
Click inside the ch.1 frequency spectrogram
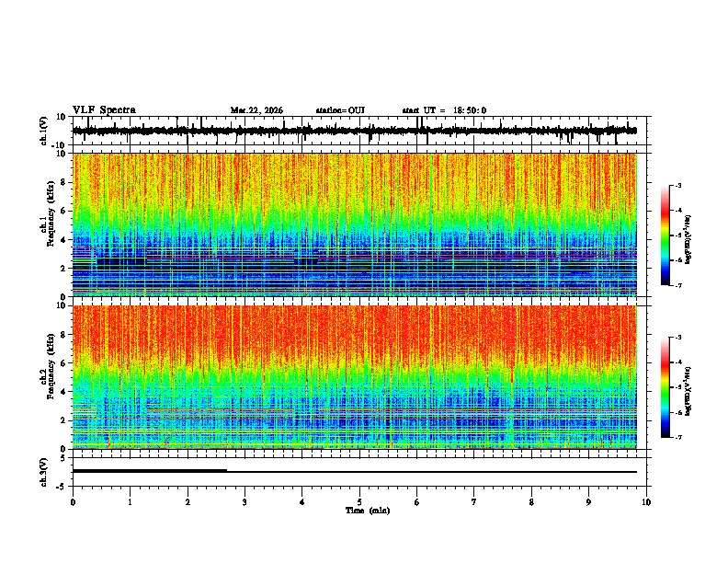[x=355, y=224]
